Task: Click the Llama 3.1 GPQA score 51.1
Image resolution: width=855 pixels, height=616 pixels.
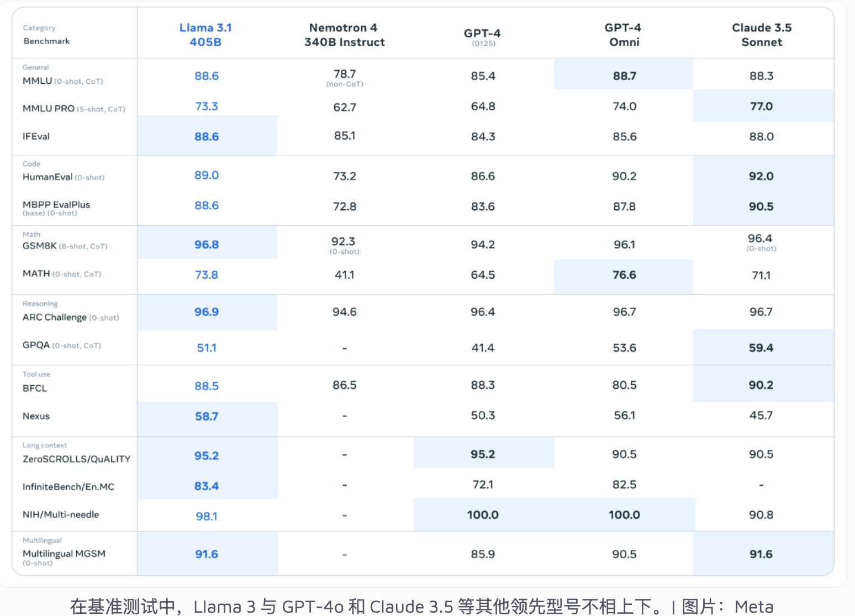Action: click(207, 348)
